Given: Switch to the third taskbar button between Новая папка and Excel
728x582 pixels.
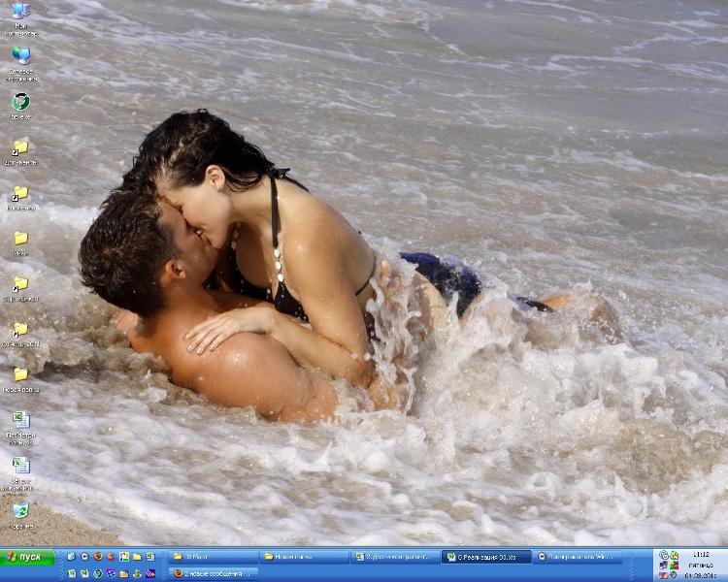Looking at the screenshot, I should (x=395, y=557).
